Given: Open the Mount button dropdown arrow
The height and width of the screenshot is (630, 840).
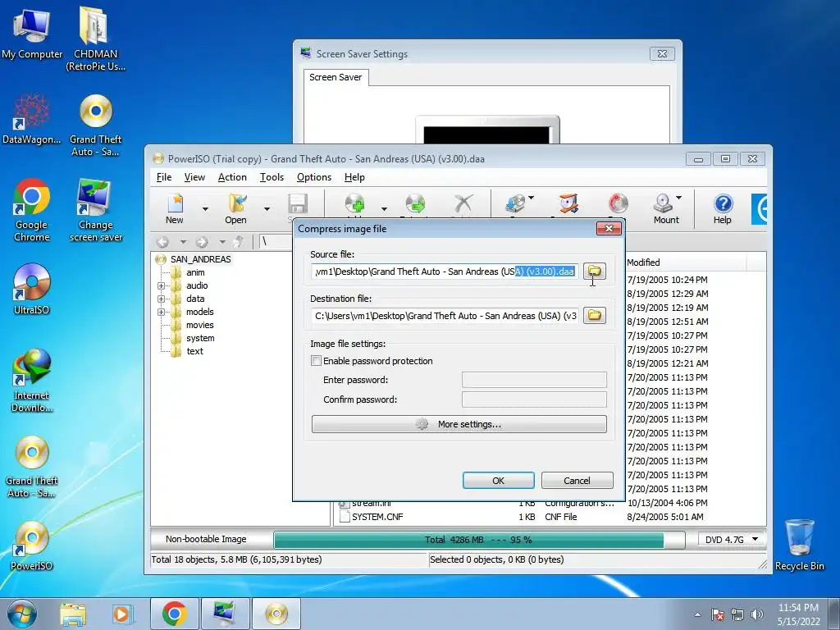Looking at the screenshot, I should coord(678,198).
